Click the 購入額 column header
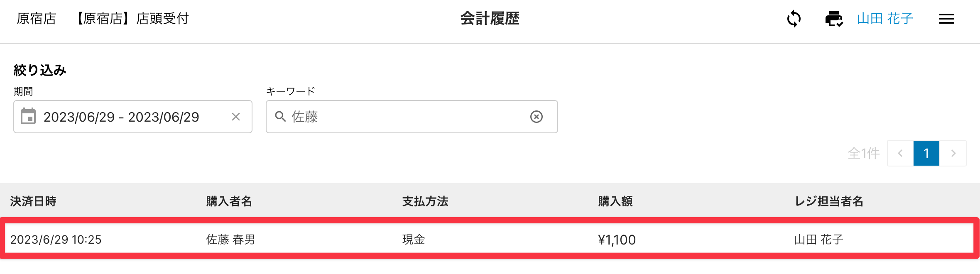The image size is (980, 274). (x=615, y=201)
